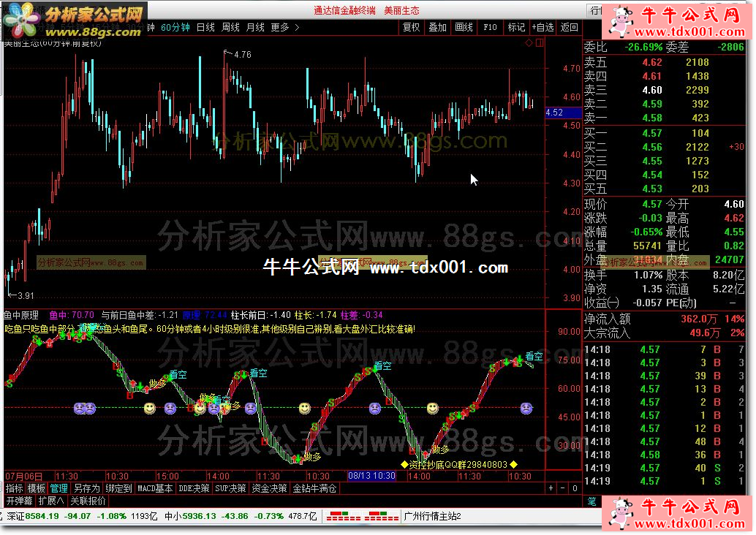Image resolution: width=756 pixels, height=535 pixels.
Task: Click the 08/13 10:30 time marker
Action: tap(371, 476)
